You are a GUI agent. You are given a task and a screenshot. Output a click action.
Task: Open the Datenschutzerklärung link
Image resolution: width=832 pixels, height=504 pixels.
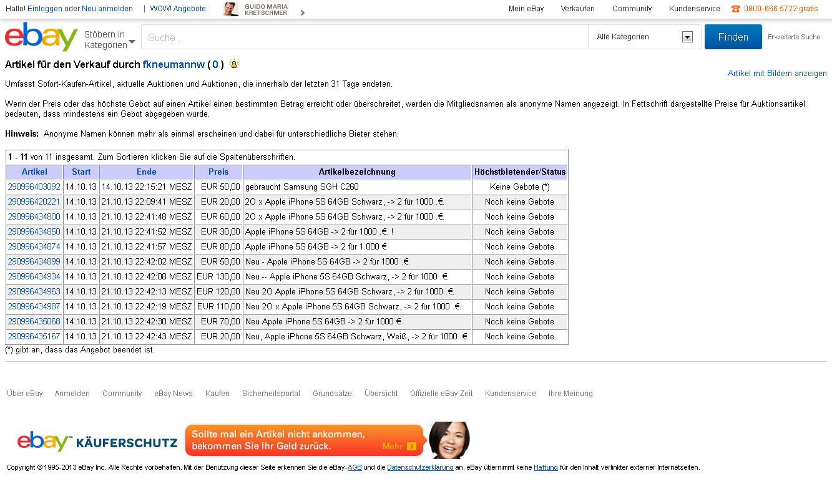coord(420,468)
